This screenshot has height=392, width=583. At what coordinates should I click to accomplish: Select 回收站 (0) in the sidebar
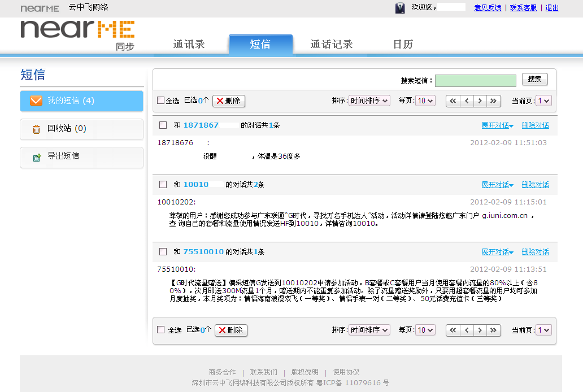click(81, 129)
